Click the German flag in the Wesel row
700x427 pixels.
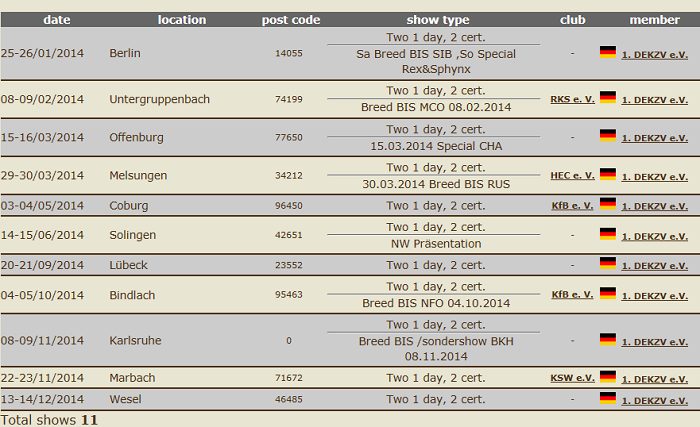pyautogui.click(x=608, y=398)
